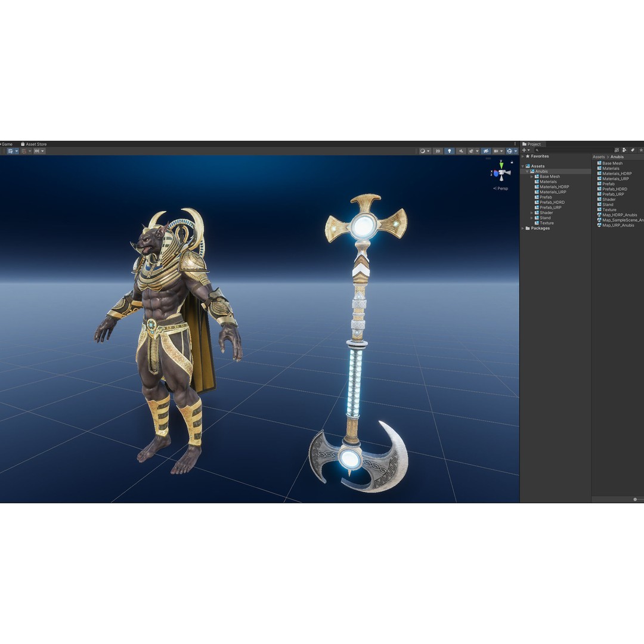Focus the Project search field
The height and width of the screenshot is (644, 644).
coord(574,150)
